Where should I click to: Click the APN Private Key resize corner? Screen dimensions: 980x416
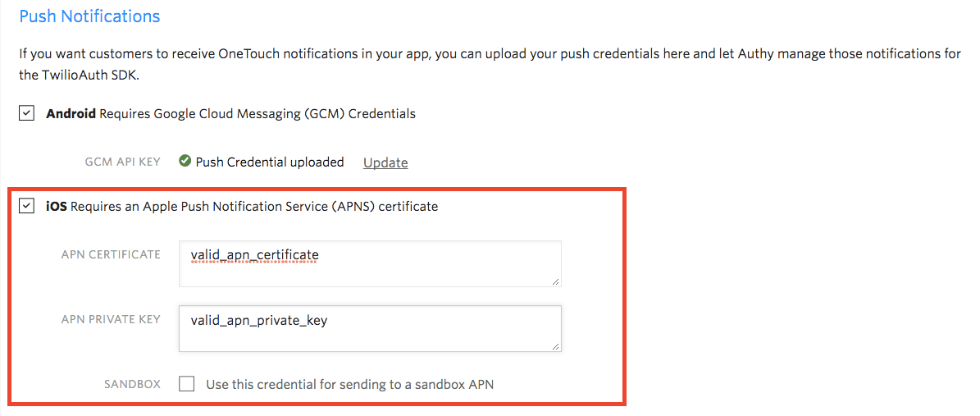point(556,346)
